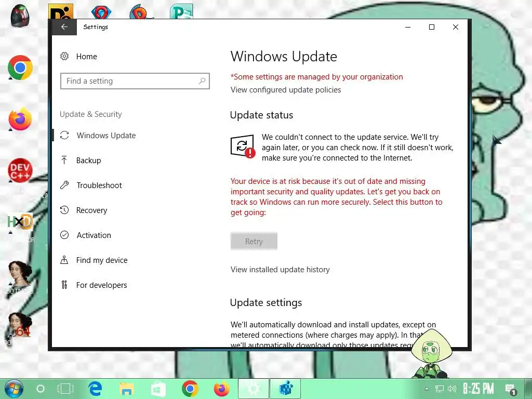Select the helmet desktop icon
532x399 pixels.
[x=20, y=15]
